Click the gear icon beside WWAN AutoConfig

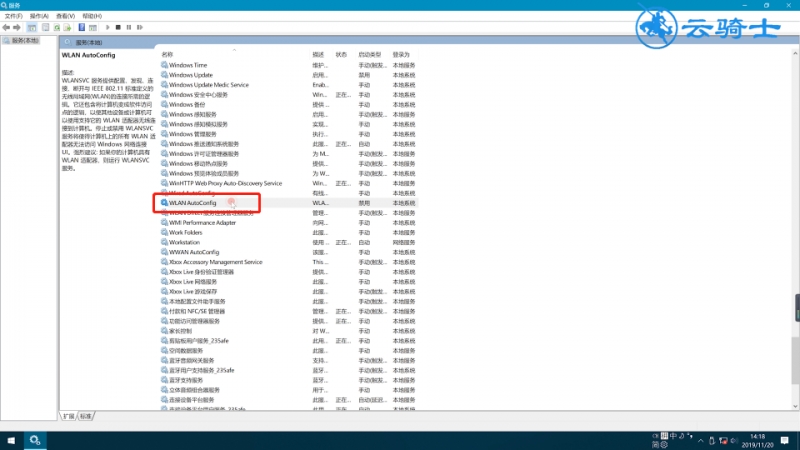click(x=164, y=252)
